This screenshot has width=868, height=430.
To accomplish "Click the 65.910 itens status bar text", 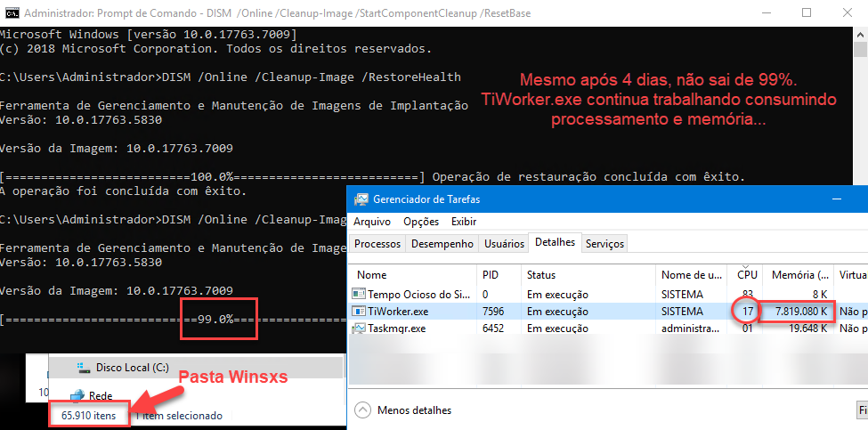I will 89,416.
